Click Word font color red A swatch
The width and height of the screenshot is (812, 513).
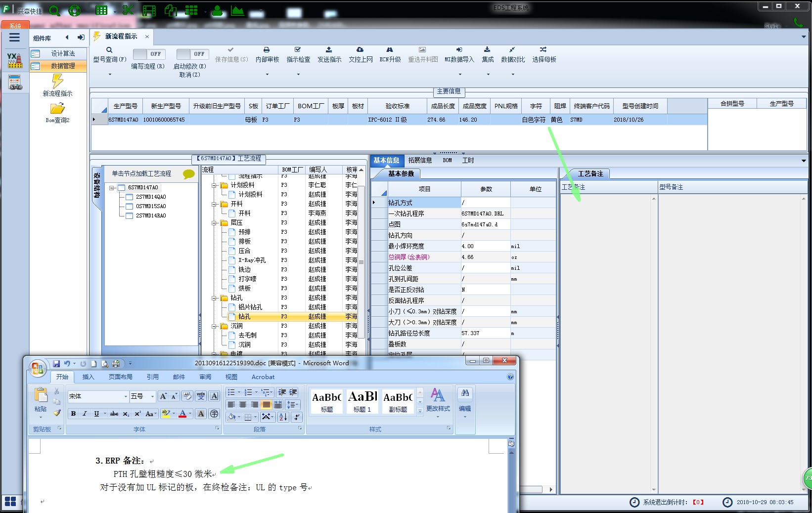point(182,414)
